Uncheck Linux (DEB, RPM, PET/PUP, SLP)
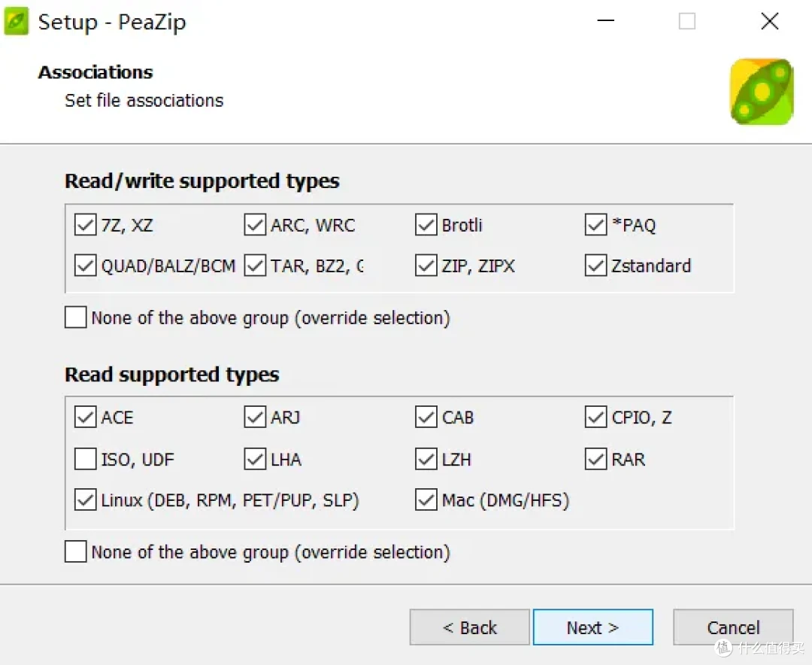 coord(86,500)
